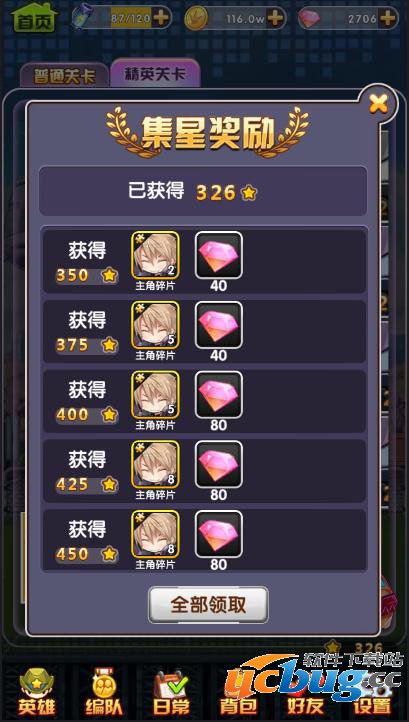
Task: Open the 日常 daily tasks menu
Action: coord(171,693)
